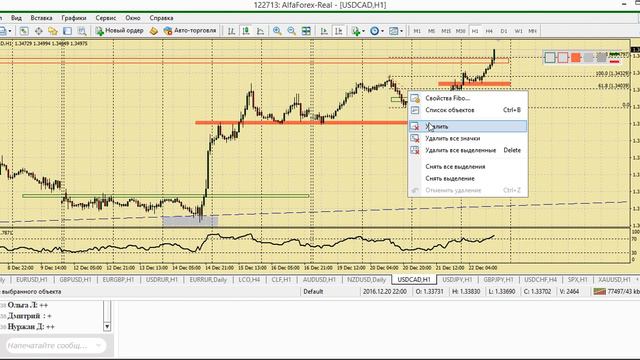The height and width of the screenshot is (360, 640).
Task: Open the Графики menu
Action: pos(74,18)
